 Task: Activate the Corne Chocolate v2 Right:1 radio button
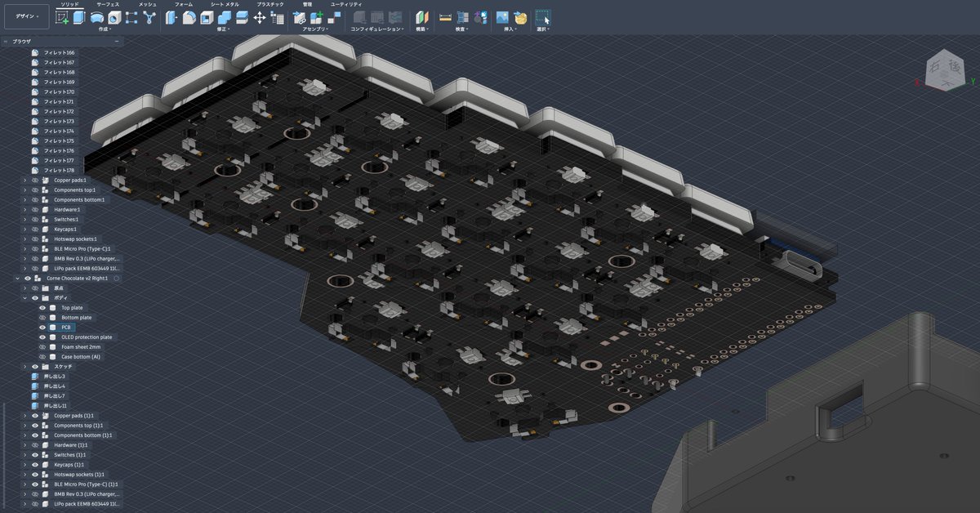click(x=116, y=278)
